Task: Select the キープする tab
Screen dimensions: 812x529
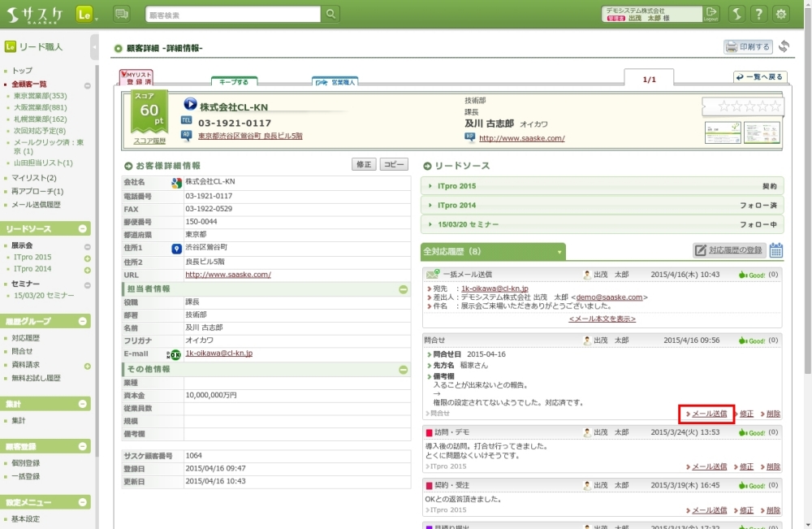Action: pos(234,82)
